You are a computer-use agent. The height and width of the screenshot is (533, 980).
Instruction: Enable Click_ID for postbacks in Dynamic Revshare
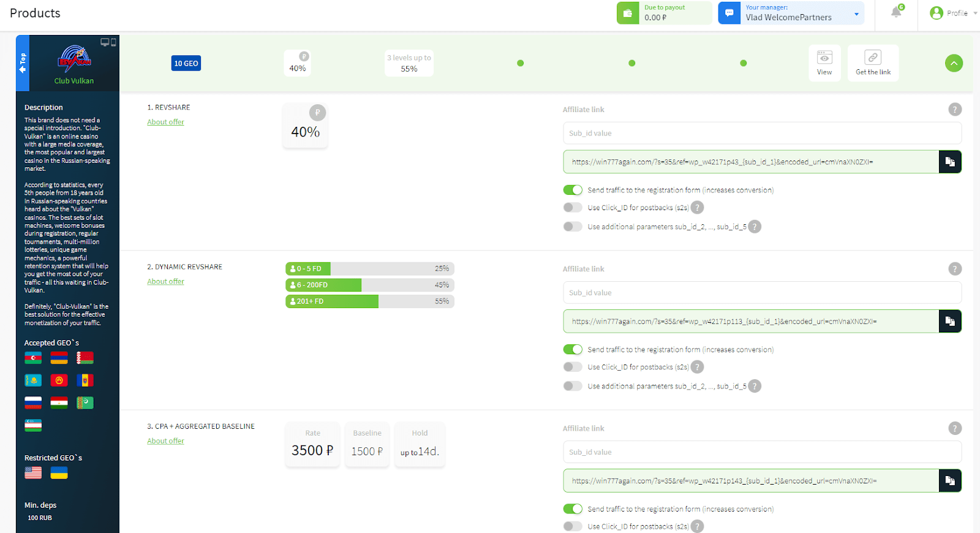pos(573,367)
